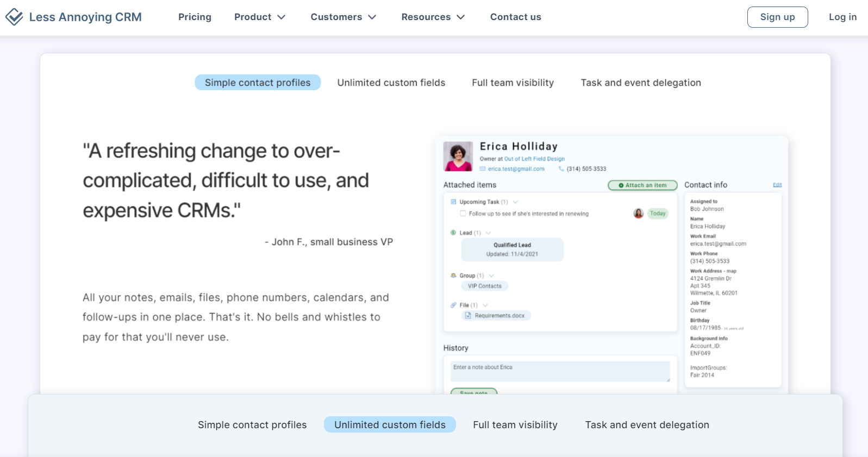The image size is (868, 457).
Task: Click Erica Holliday's profile photo
Action: pos(458,156)
